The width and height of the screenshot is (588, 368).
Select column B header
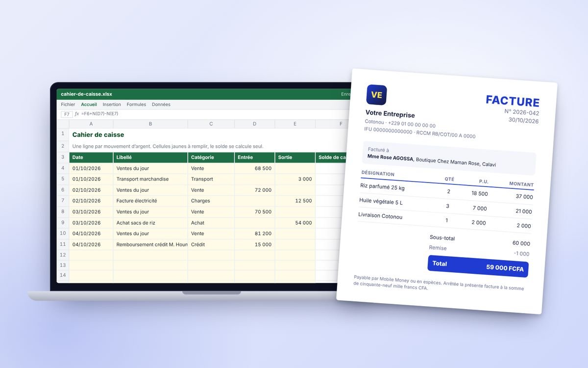click(150, 124)
